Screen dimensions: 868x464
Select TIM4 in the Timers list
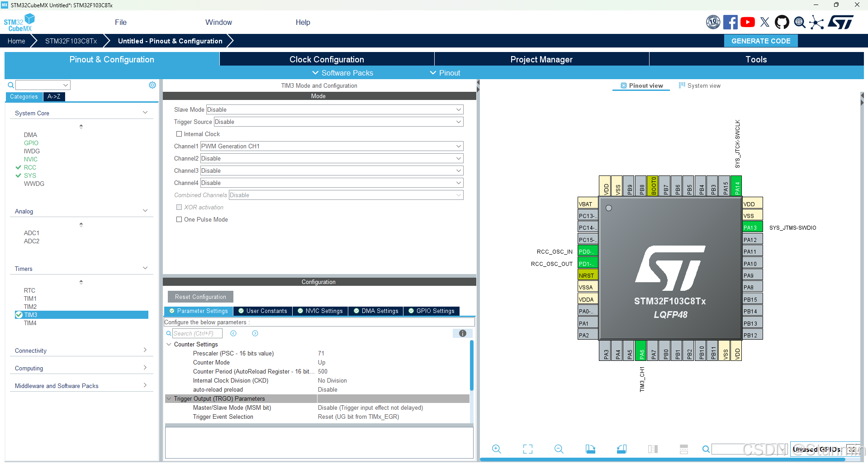point(30,323)
